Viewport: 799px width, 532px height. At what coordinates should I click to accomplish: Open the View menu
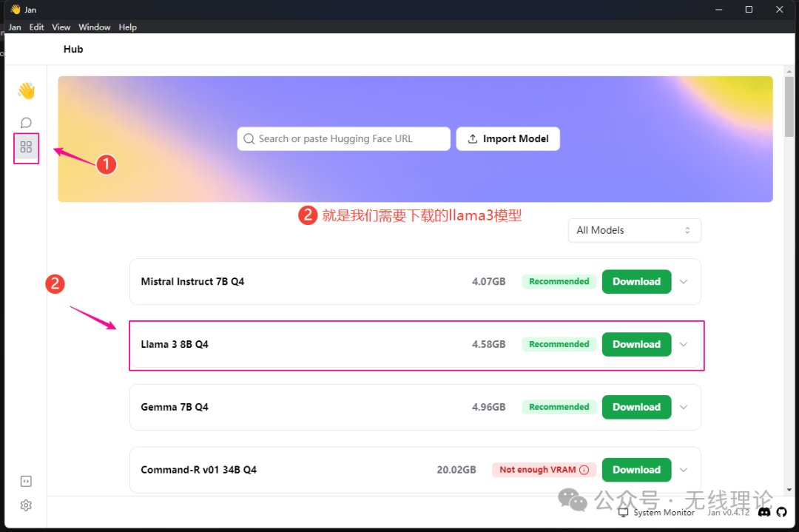[61, 27]
